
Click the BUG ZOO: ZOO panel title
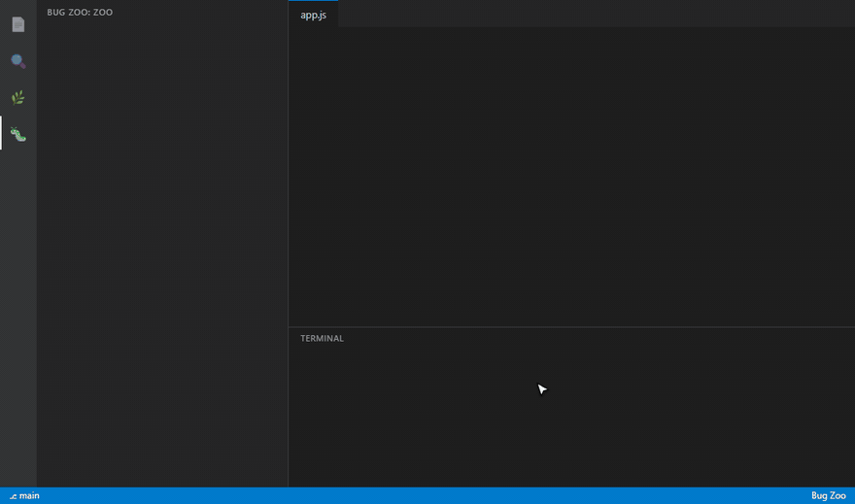coord(80,12)
